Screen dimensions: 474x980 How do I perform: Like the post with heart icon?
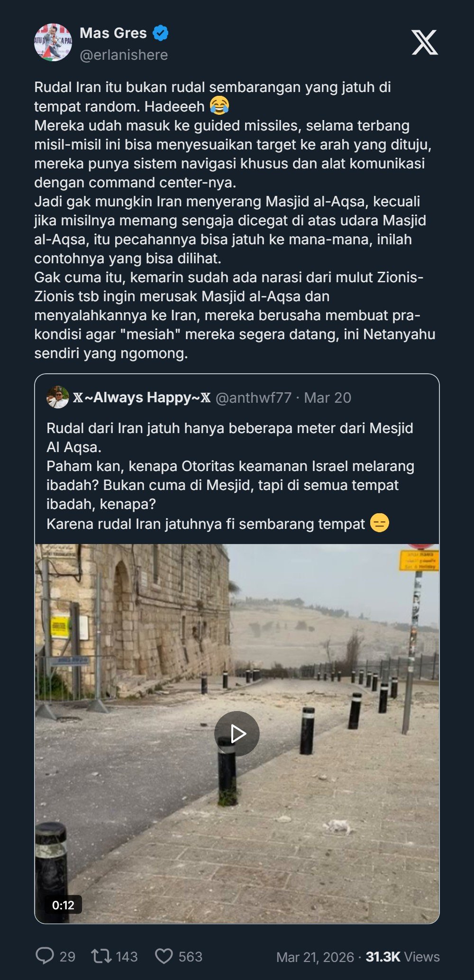[164, 956]
